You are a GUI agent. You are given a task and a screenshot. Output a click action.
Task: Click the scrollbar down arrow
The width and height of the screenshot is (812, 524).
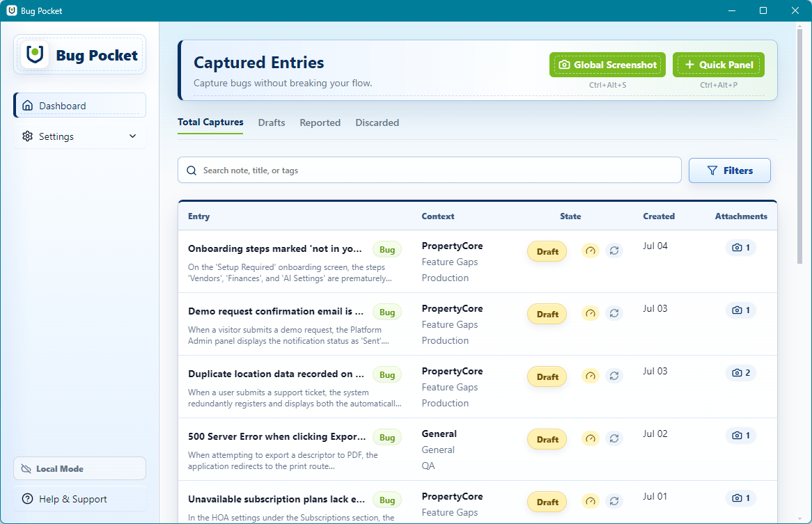tap(799, 518)
